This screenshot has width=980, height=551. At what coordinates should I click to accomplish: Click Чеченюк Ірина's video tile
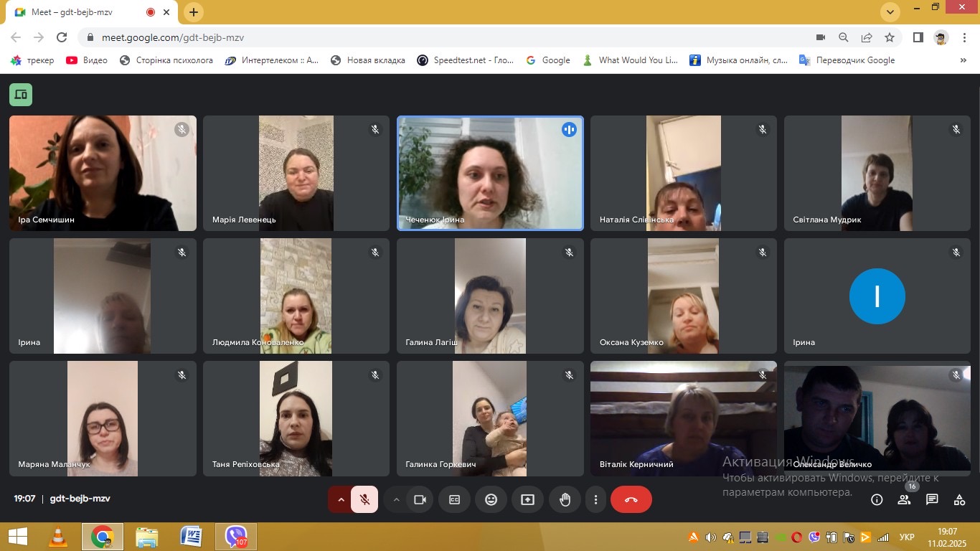[490, 174]
